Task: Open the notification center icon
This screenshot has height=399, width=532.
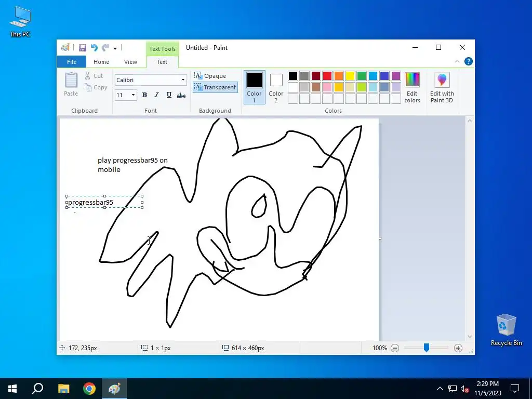Action: 515,389
